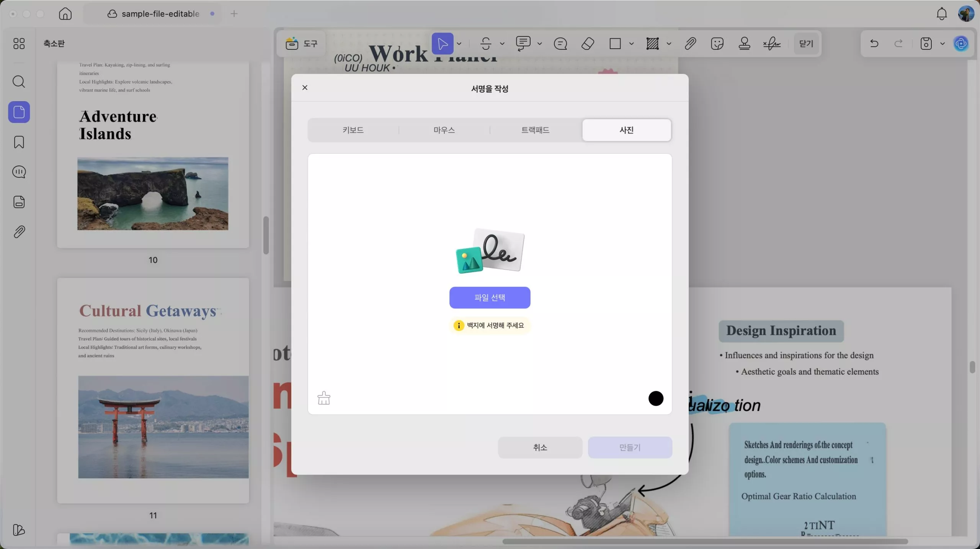
Task: Select the strikethrough text markup tool
Action: point(486,44)
